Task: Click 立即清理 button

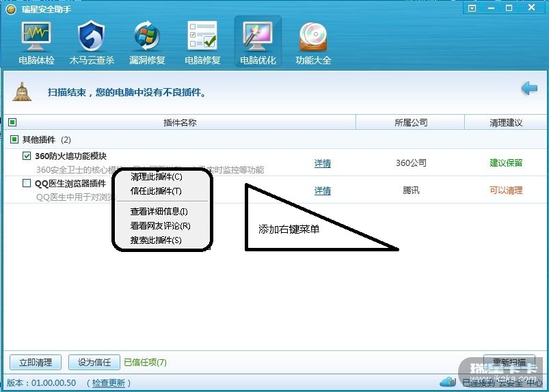Action: [36, 362]
